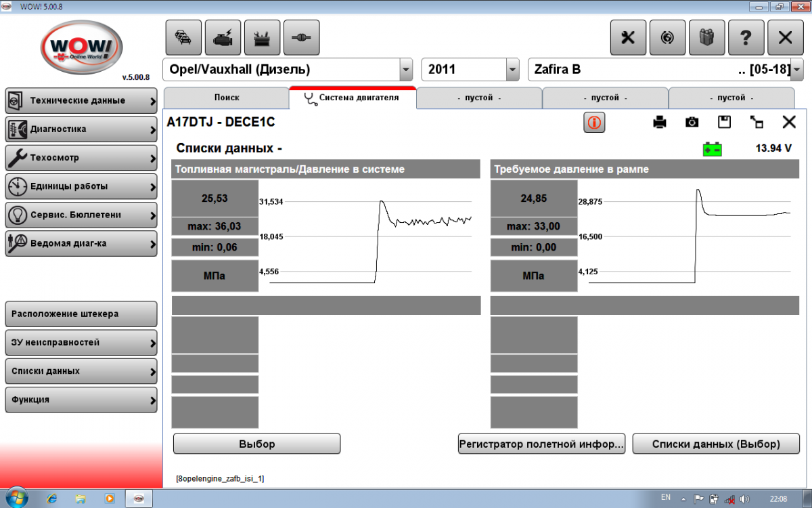This screenshot has width=812, height=508.
Task: Expand the Единицы работы menu
Action: 81,186
